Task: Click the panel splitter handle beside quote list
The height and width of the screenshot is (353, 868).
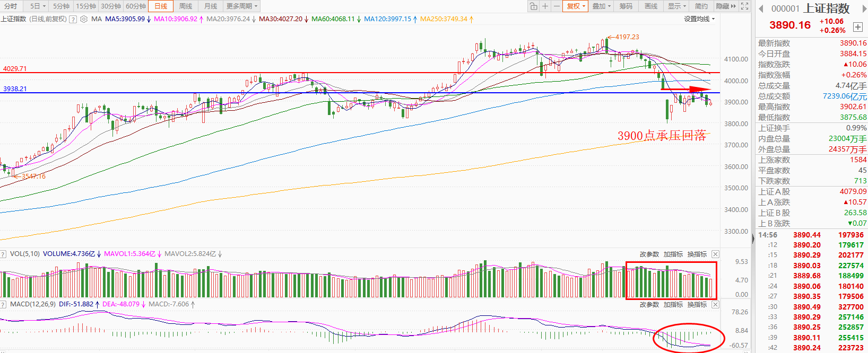Action: tap(752, 239)
